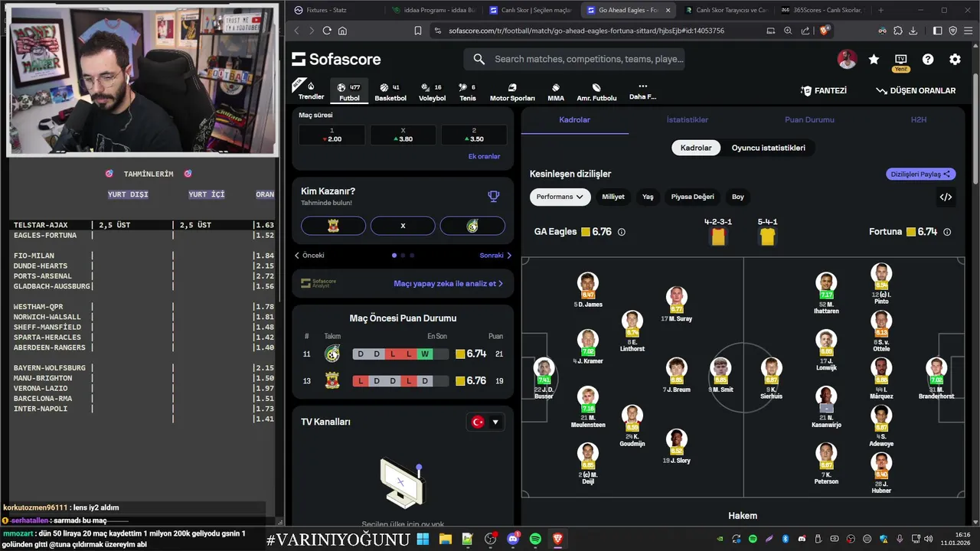Click goalkeeper 31 M. Branderhorst on pitch

point(936,378)
